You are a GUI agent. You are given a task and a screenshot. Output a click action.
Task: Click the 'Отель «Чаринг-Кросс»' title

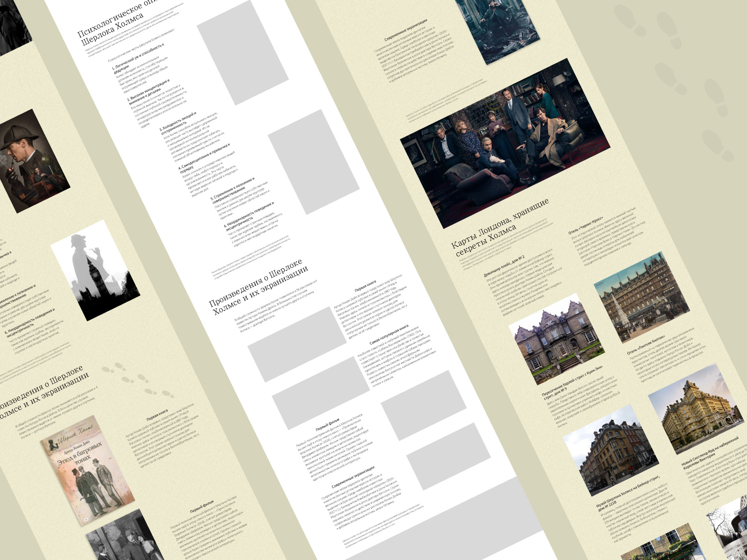click(x=586, y=225)
